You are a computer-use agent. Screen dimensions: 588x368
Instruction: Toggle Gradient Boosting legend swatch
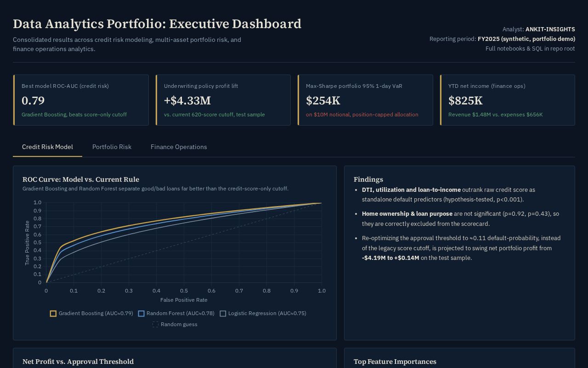53,314
